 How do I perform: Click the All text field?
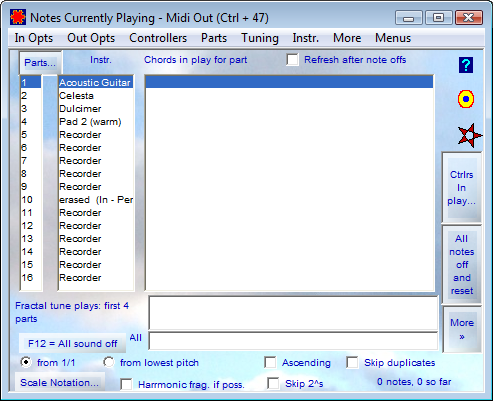(293, 341)
